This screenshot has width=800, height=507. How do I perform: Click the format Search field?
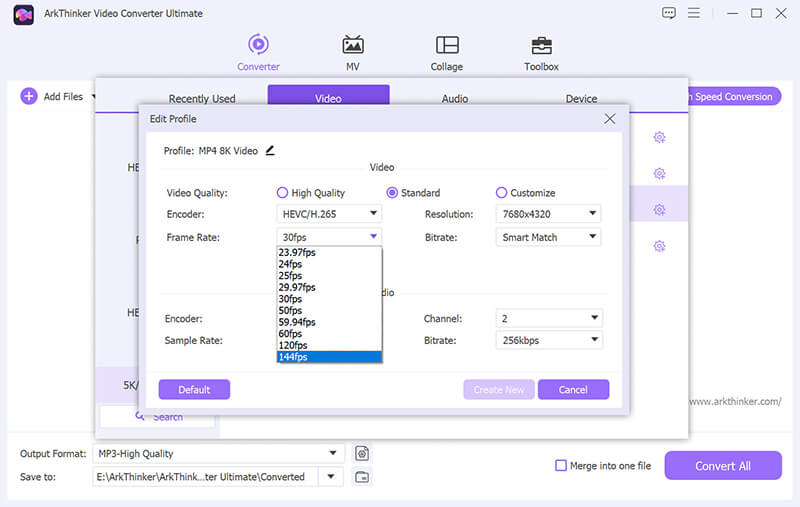[157, 416]
